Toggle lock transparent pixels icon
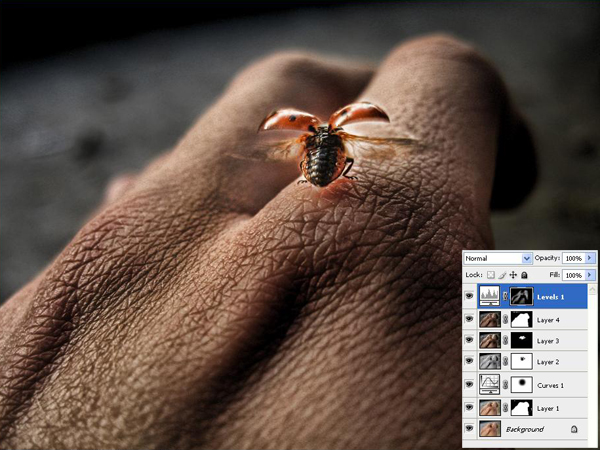This screenshot has height=450, width=600. tap(491, 275)
